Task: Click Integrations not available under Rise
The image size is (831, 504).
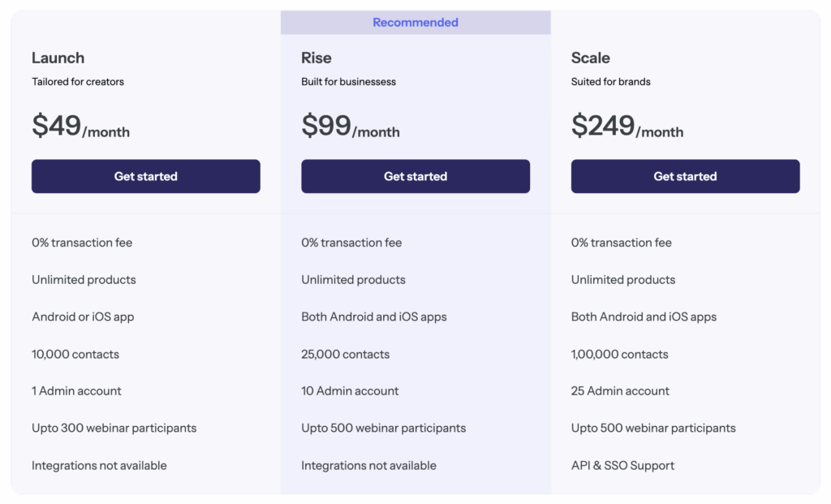Action: click(x=368, y=465)
